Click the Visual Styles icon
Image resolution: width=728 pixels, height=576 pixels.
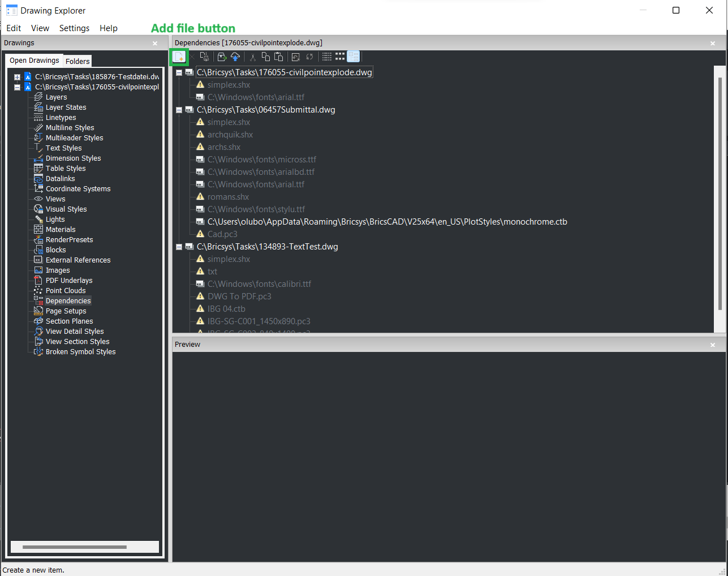pyautogui.click(x=38, y=209)
